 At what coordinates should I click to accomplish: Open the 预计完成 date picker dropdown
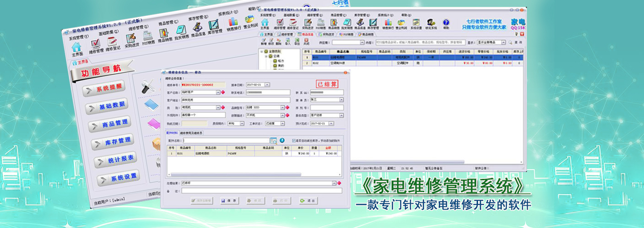(x=331, y=124)
